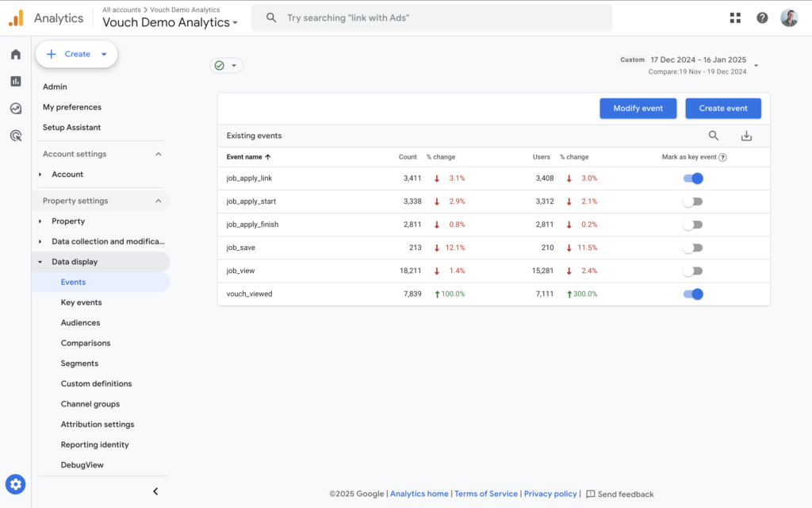This screenshot has width=812, height=508.
Task: Click the All accounts breadcrumb
Action: 121,10
